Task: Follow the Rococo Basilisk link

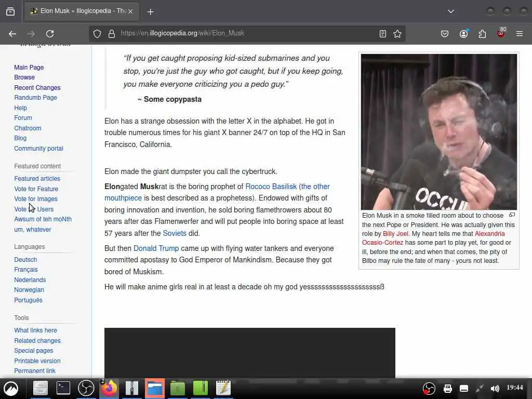Action: point(271,187)
